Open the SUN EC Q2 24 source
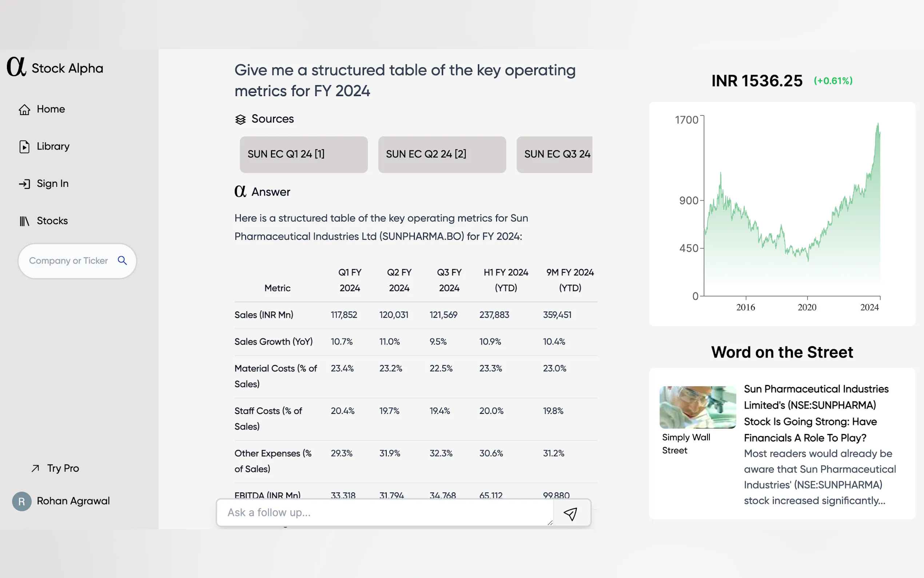The image size is (924, 578). click(442, 154)
